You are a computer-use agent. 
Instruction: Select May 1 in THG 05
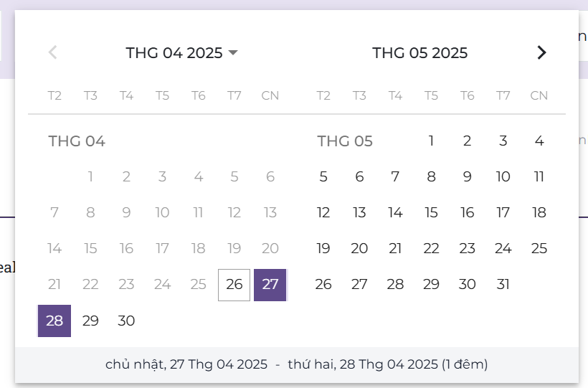[x=431, y=141]
